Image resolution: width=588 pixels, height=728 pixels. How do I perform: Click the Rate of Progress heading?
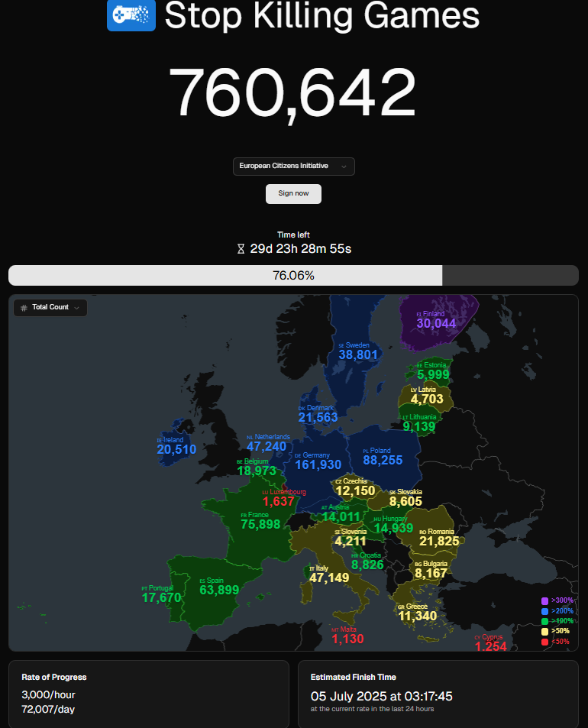coord(53,677)
